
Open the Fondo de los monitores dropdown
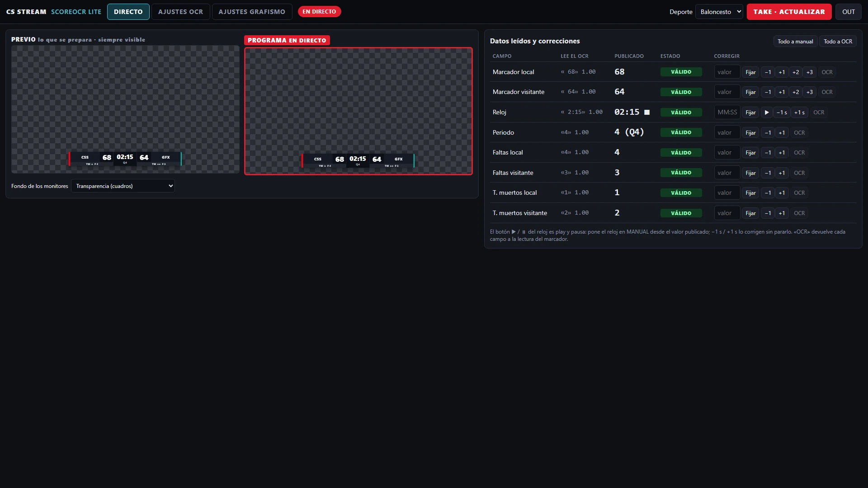point(123,186)
